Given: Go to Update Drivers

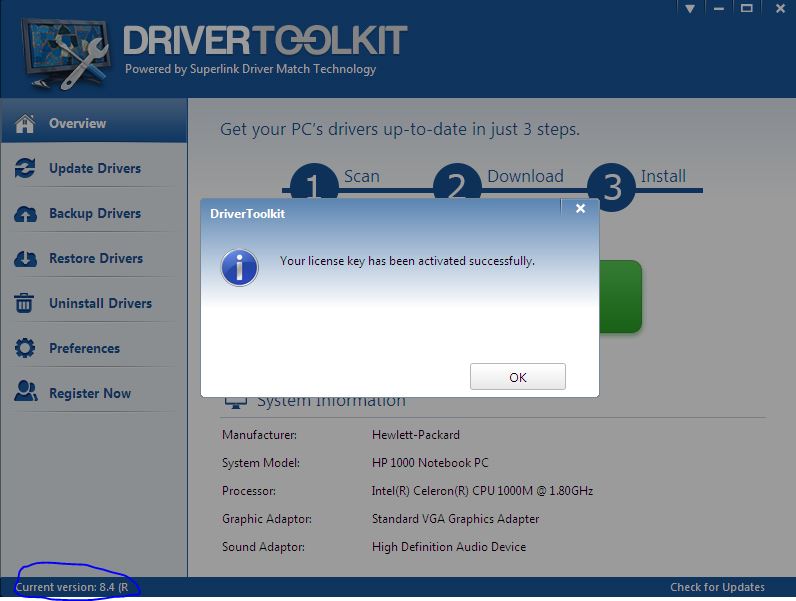Looking at the screenshot, I should pos(94,168).
